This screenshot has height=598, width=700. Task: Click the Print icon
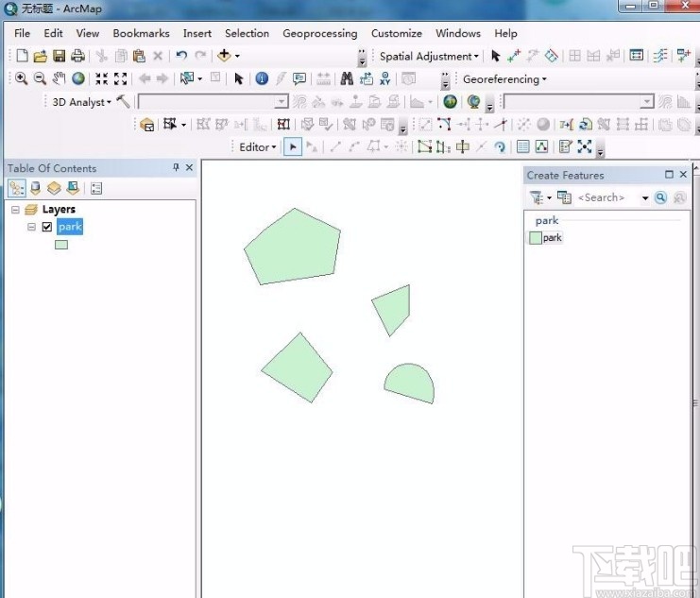(x=77, y=56)
